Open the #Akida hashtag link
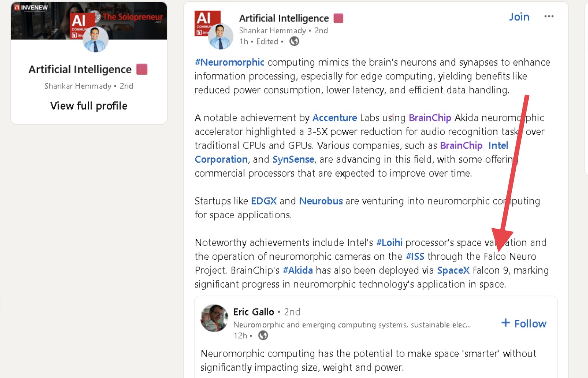Screen dimensions: 588x378 (x=297, y=270)
